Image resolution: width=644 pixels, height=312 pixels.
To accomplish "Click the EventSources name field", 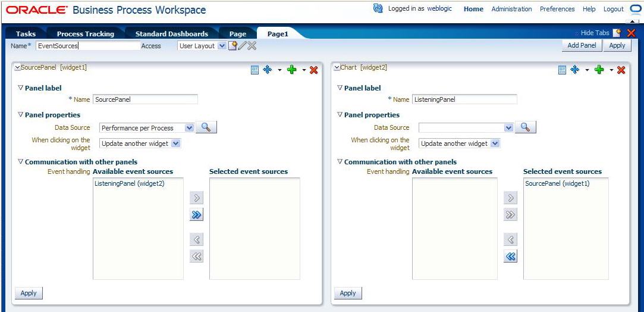I will (x=88, y=46).
